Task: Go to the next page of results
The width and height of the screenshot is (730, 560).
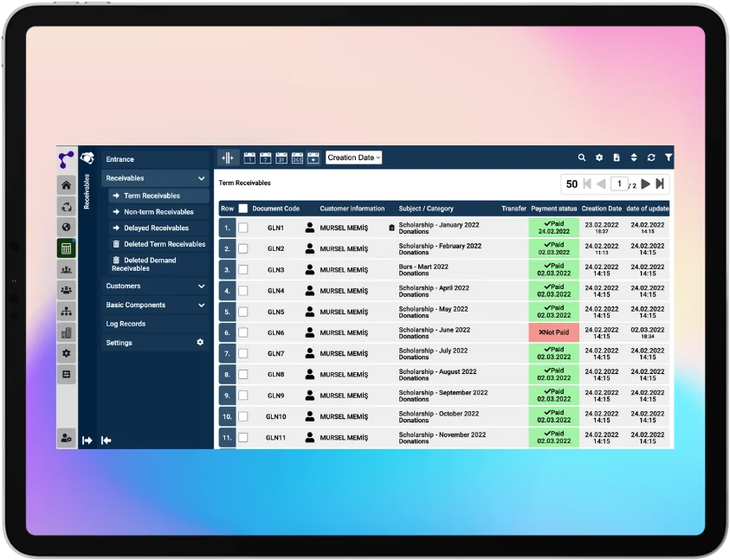Action: 648,183
